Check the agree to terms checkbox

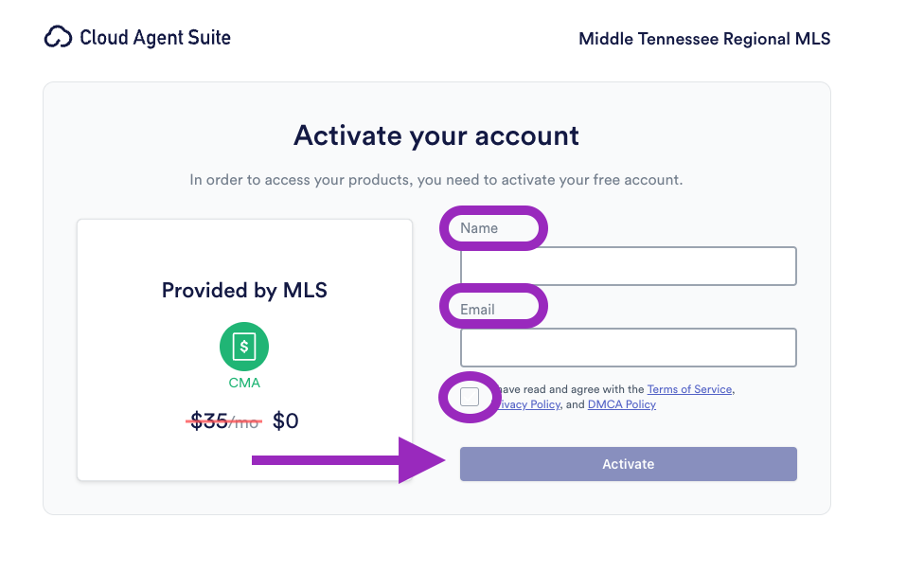(x=470, y=397)
